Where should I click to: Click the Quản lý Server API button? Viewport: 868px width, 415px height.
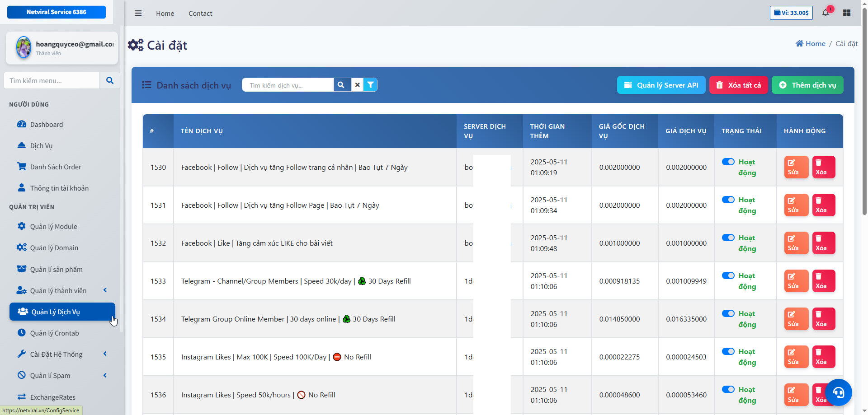661,85
